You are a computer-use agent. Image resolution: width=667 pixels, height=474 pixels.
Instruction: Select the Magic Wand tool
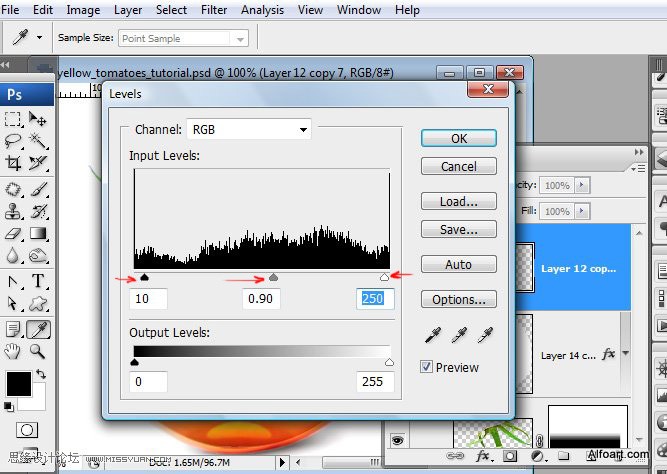click(x=37, y=141)
